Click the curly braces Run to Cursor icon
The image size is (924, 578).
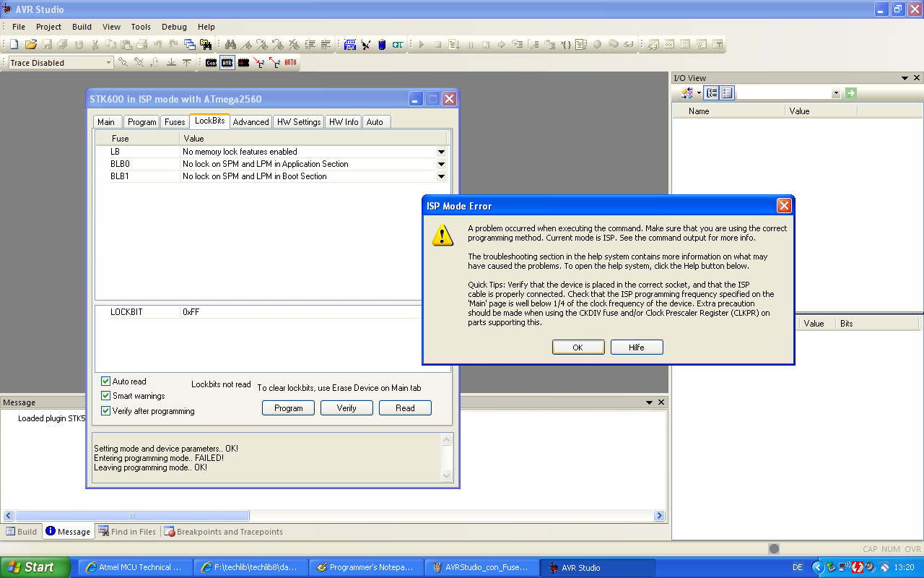click(566, 44)
